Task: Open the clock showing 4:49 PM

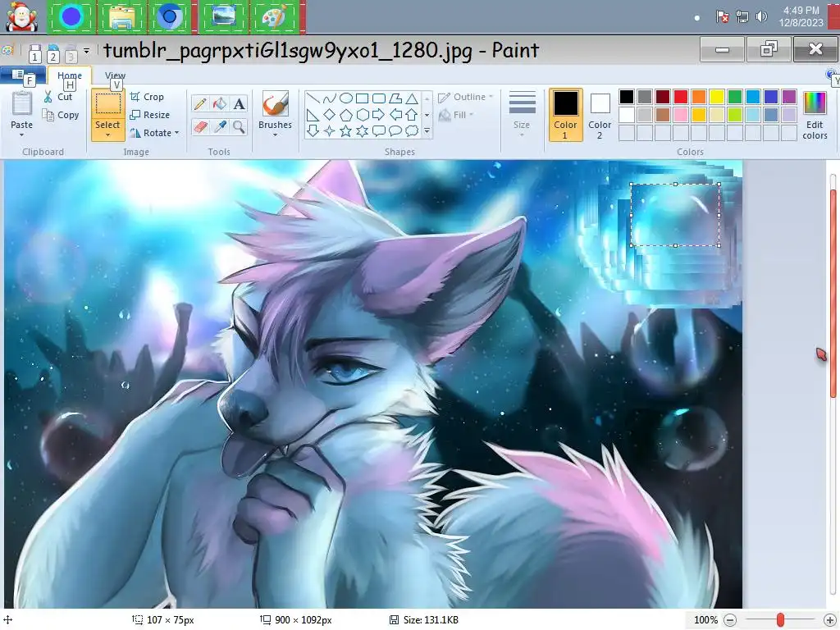Action: (x=801, y=16)
